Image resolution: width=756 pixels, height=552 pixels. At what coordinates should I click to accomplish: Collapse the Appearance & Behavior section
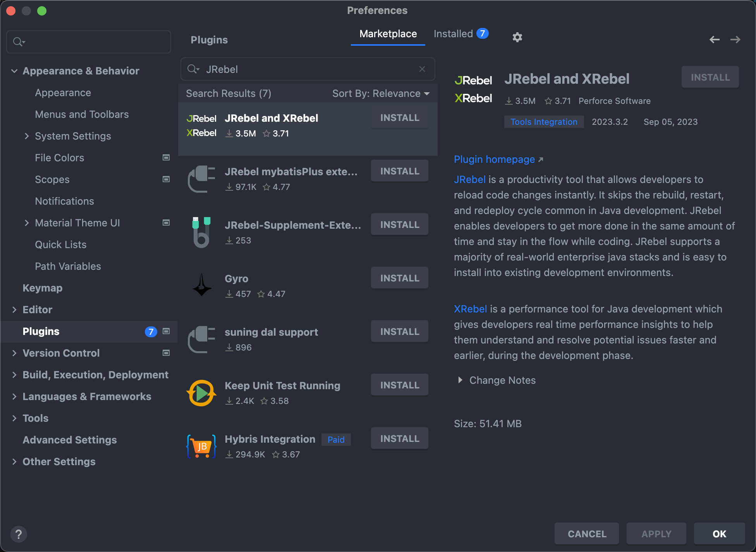click(14, 71)
